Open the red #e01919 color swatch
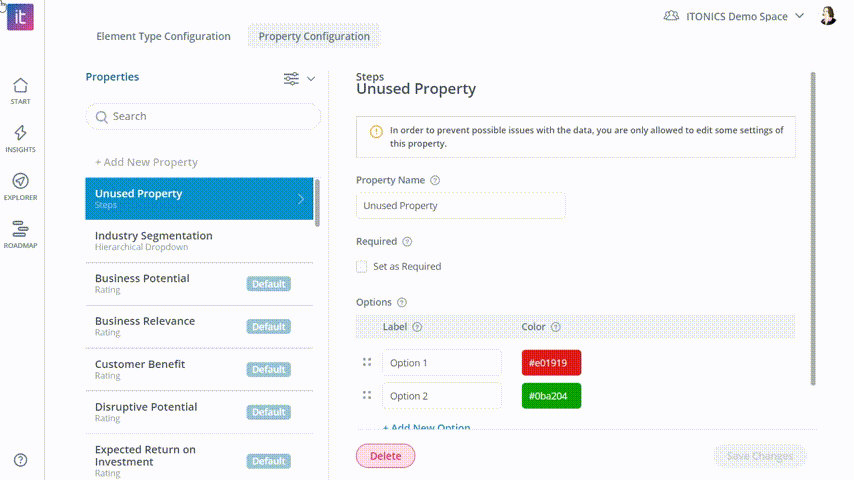Image resolution: width=854 pixels, height=480 pixels. [551, 363]
